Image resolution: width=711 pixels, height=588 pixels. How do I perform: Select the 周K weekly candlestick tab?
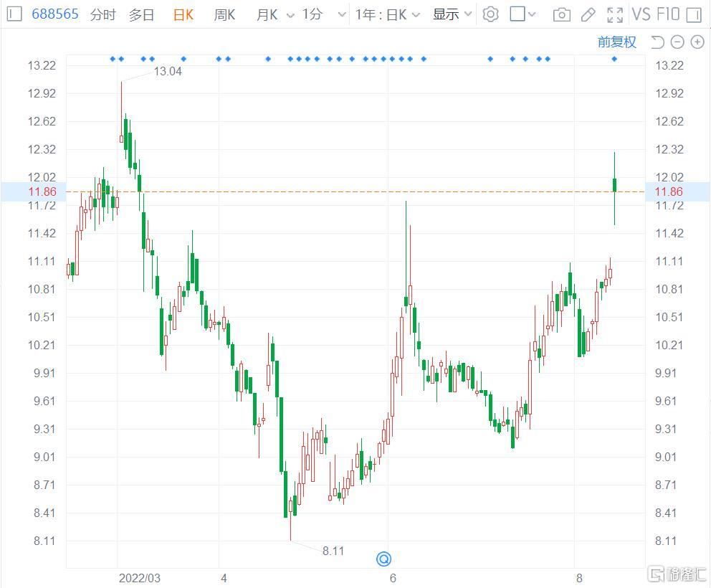tap(224, 15)
